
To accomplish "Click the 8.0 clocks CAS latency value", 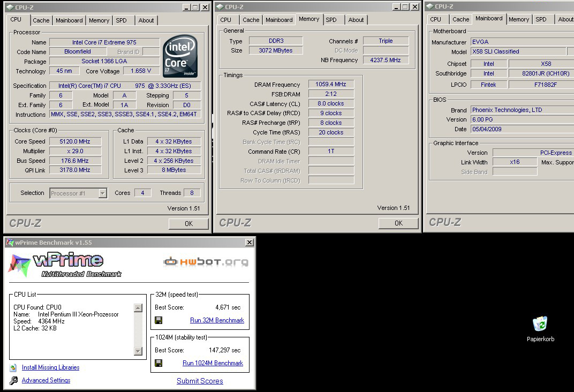I will 331,103.
